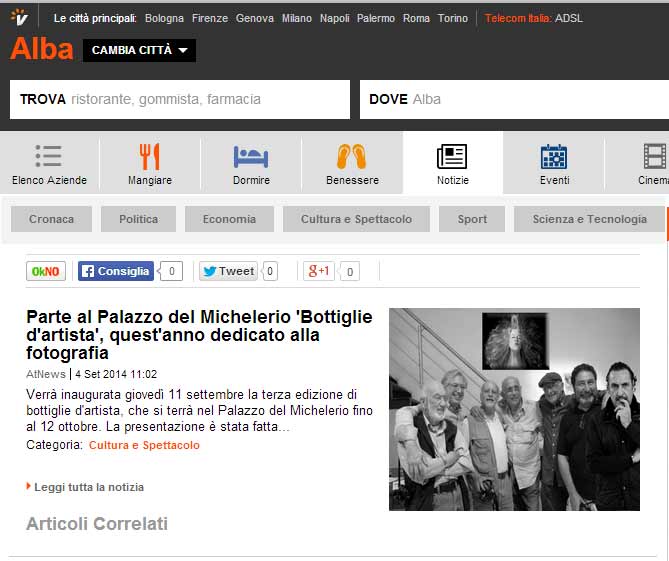Click the Articoli Correlati heading
Image resolution: width=669 pixels, height=561 pixels.
[x=97, y=523]
